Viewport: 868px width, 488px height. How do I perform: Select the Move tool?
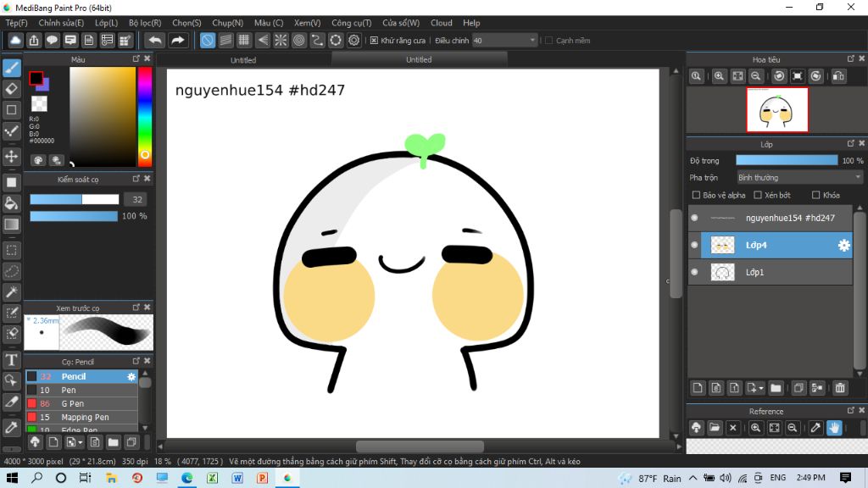coord(12,157)
